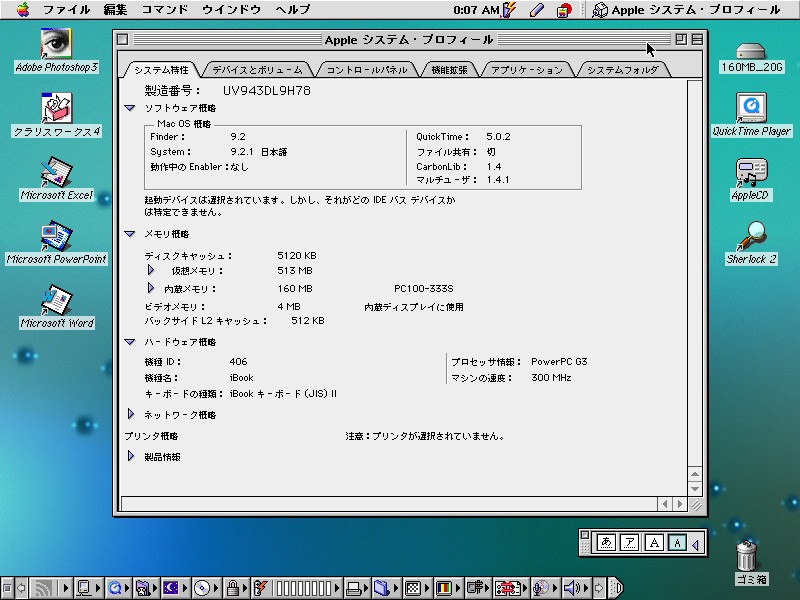Open the ウインドウ menu
Screen dimensions: 800x600
pyautogui.click(x=232, y=9)
